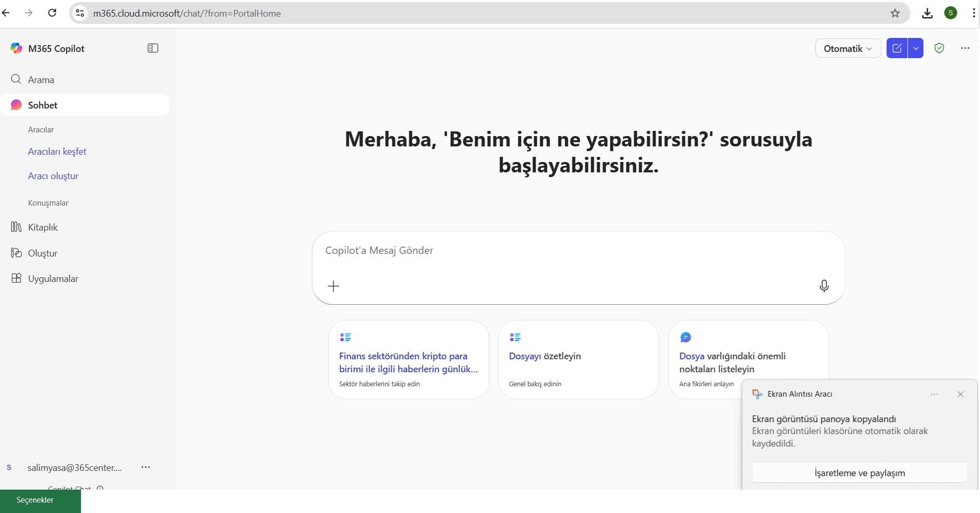Click the plus attach icon

tap(333, 286)
